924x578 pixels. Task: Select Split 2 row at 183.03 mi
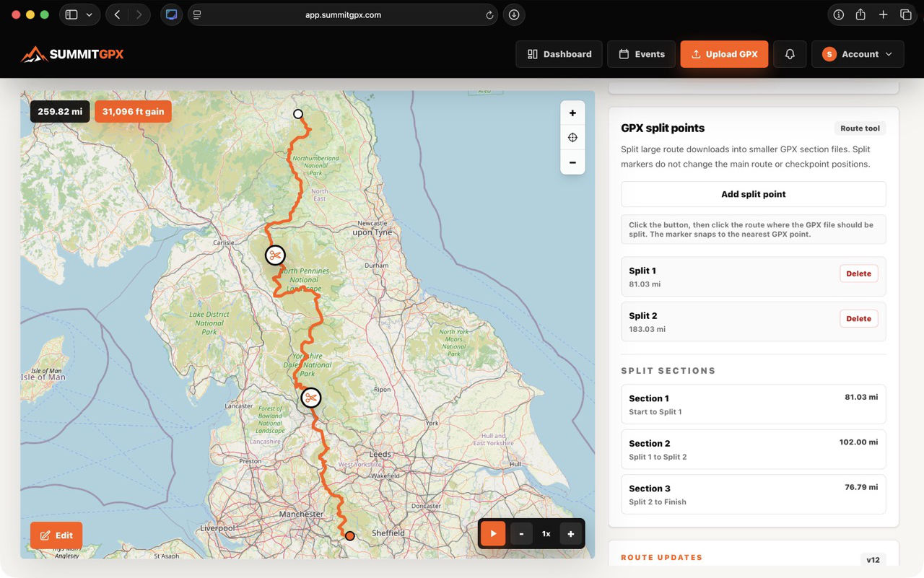click(754, 321)
